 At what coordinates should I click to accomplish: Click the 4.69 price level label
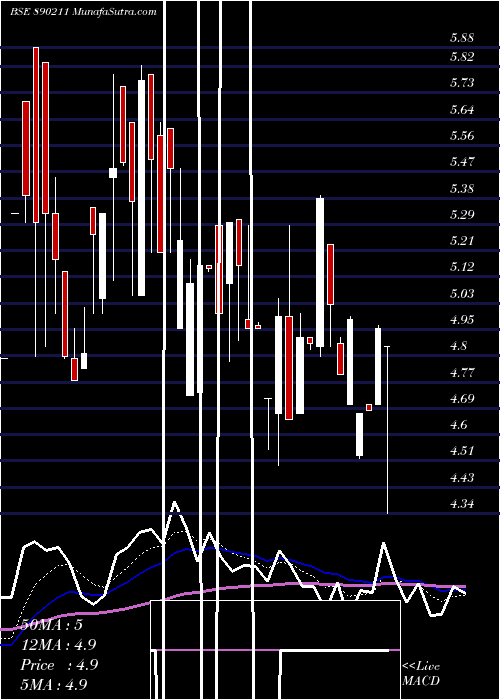click(462, 399)
